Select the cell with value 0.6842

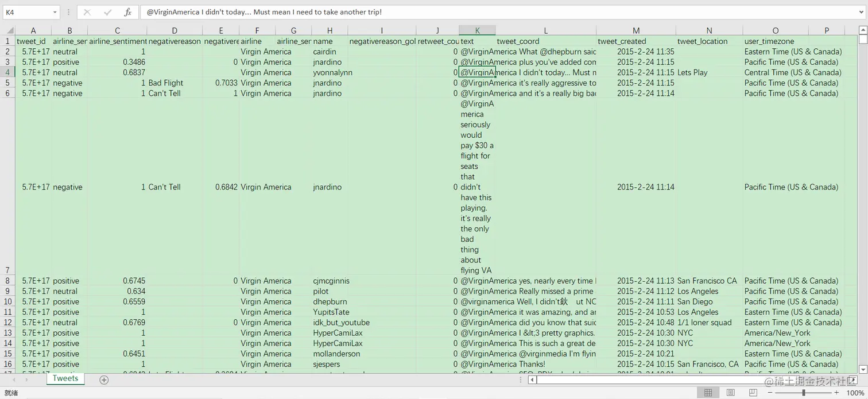pos(221,187)
